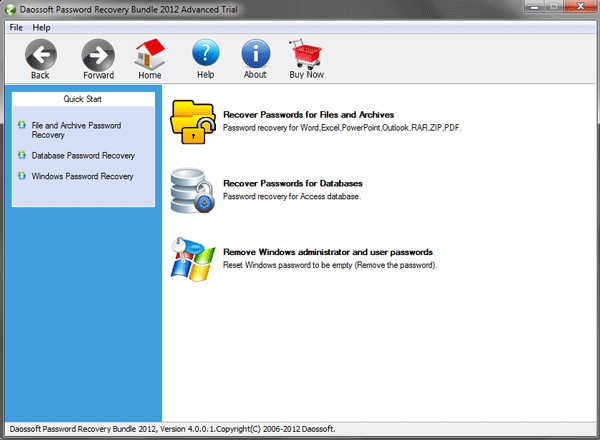Open File and Archive Password Recovery link

tap(76, 130)
